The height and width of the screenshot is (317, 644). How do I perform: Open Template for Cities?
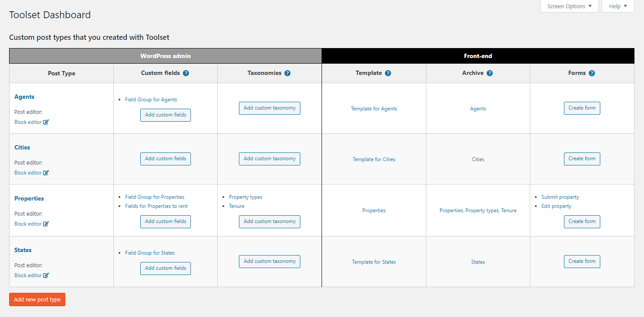pyautogui.click(x=374, y=159)
